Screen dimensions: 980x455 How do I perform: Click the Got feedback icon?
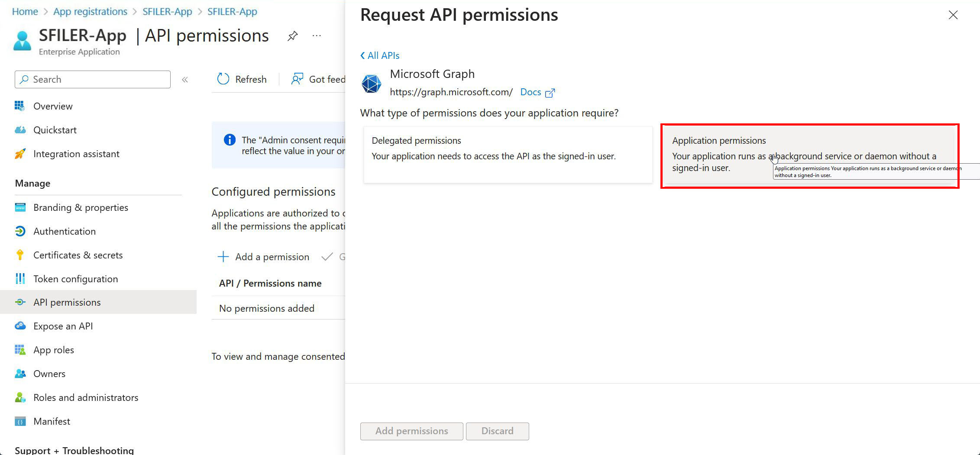coord(297,79)
